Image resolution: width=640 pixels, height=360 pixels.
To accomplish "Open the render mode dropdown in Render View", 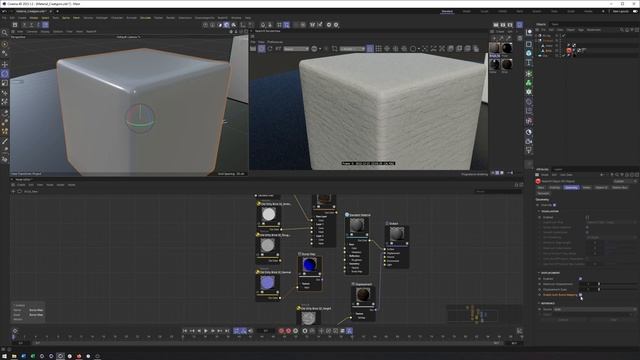I will (x=296, y=49).
